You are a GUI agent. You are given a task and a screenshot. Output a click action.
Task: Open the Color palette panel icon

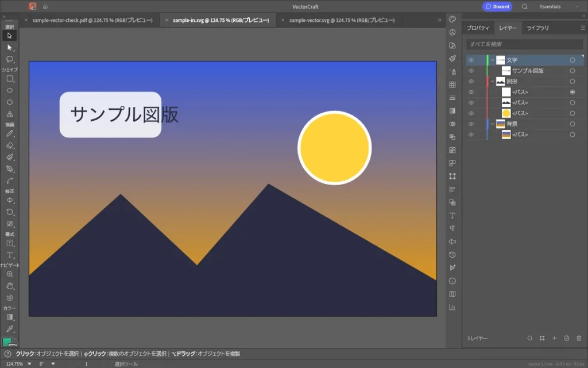452,20
